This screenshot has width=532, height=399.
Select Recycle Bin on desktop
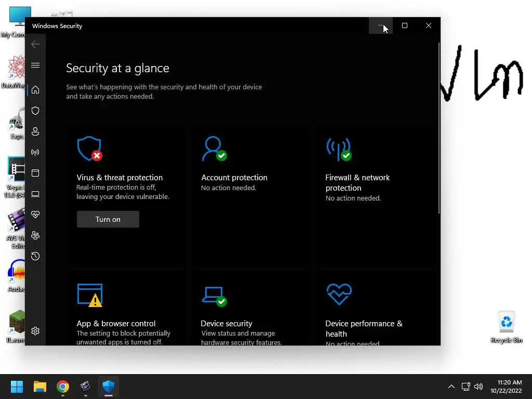pyautogui.click(x=506, y=327)
